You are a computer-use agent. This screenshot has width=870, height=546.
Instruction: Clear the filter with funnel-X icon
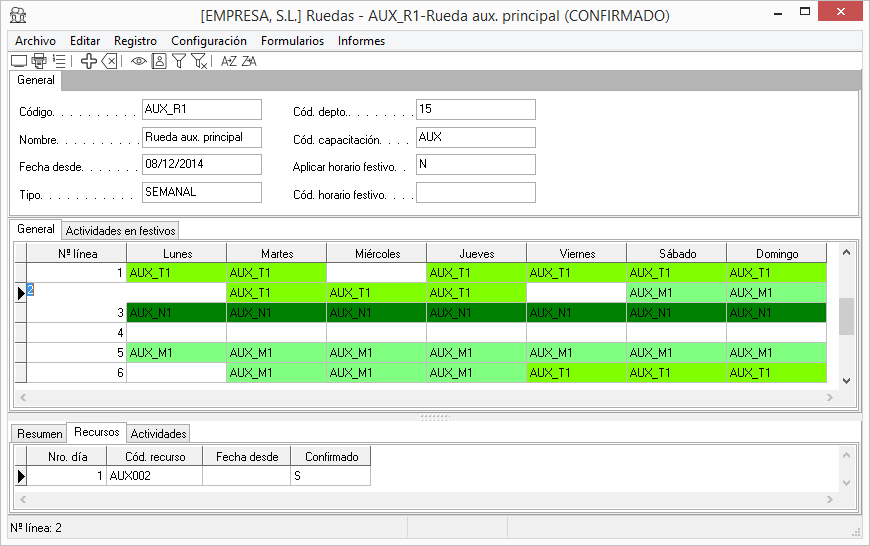199,61
